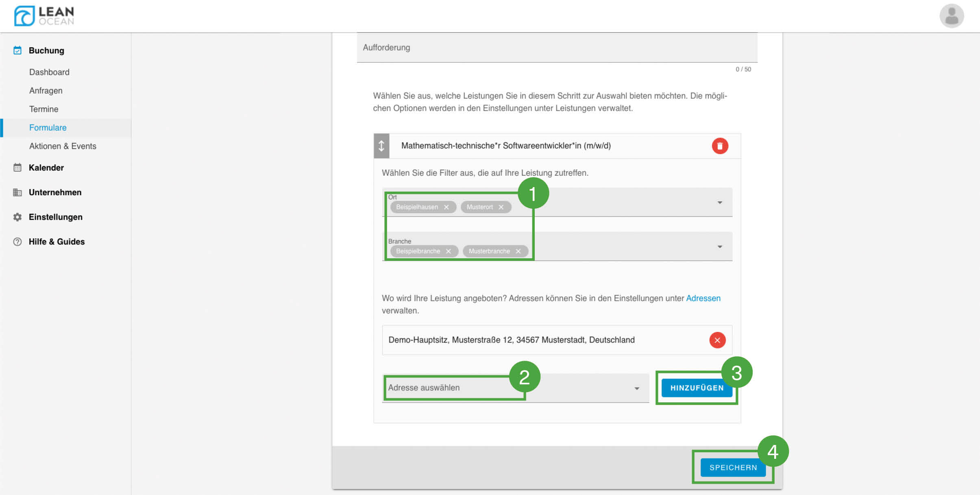
Task: Expand the Ort filter dropdown arrow
Action: coord(719,203)
